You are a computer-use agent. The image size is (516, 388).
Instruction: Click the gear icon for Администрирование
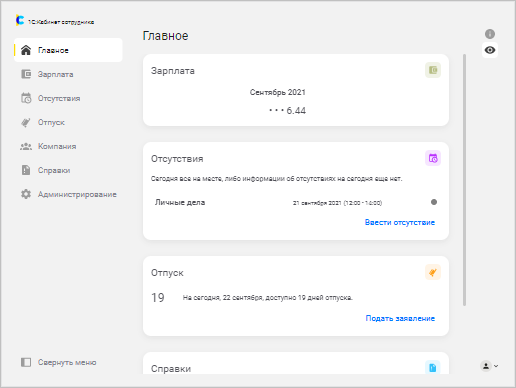click(x=26, y=194)
